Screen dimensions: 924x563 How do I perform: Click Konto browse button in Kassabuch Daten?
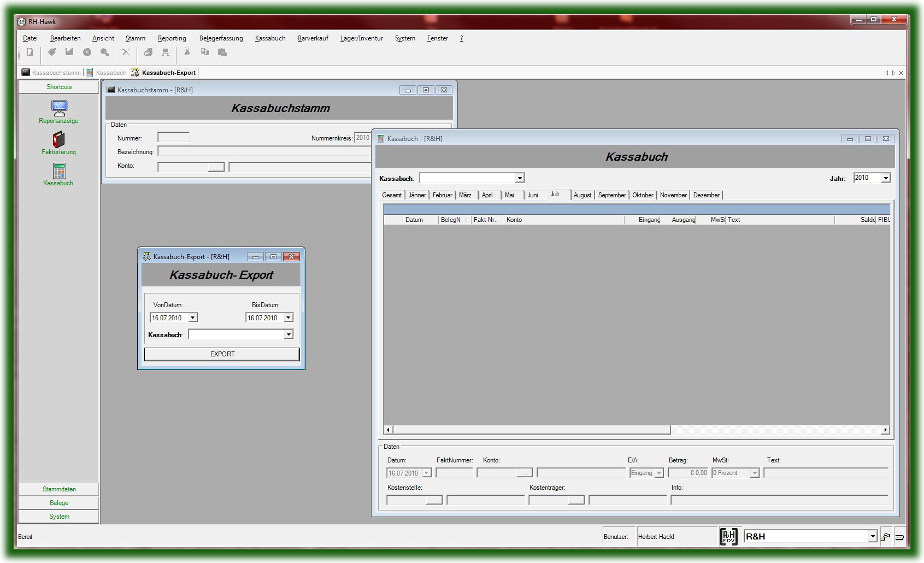coord(524,473)
